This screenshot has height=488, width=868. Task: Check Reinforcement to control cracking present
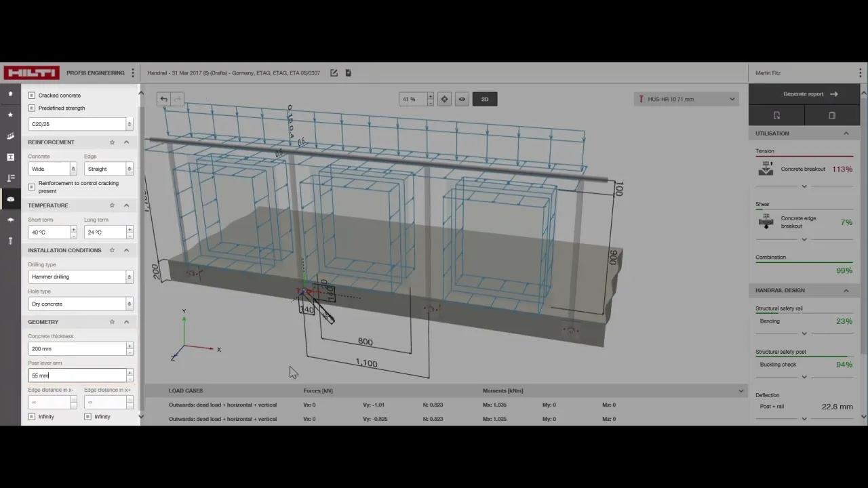(32, 186)
